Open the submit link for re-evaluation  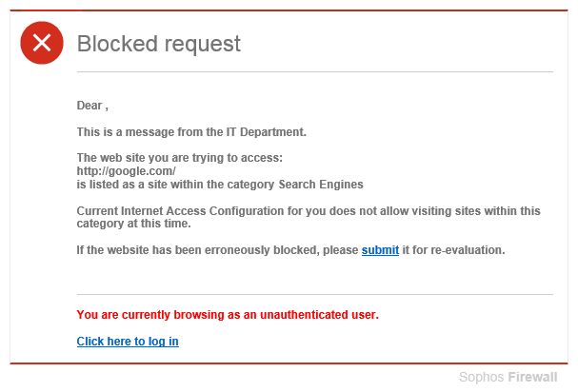click(380, 250)
